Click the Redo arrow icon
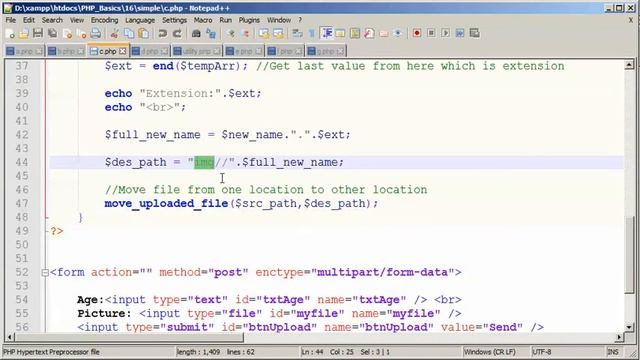This screenshot has height=360, width=640. (177, 33)
